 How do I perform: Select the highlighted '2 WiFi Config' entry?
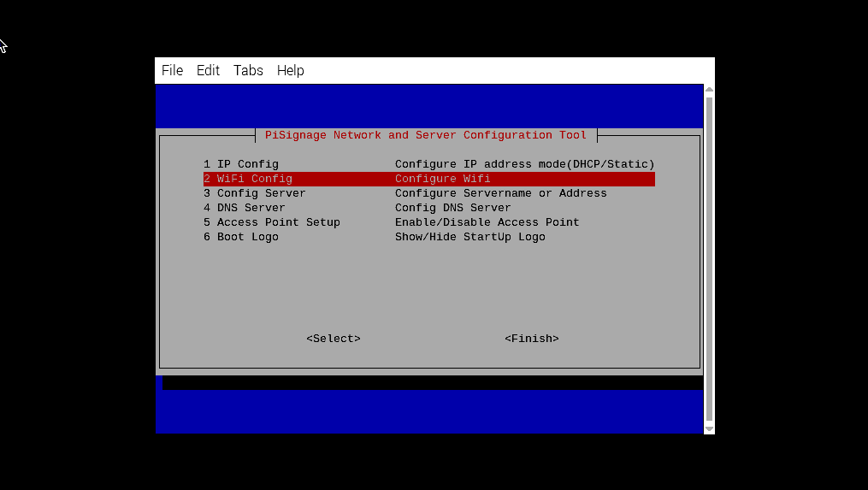click(x=429, y=179)
